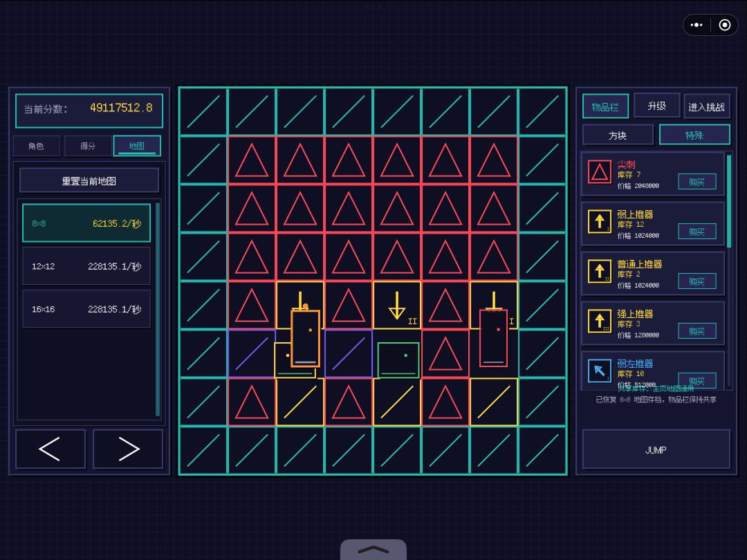Click 重置当前地图 reset map button
This screenshot has height=560, width=747.
[89, 181]
